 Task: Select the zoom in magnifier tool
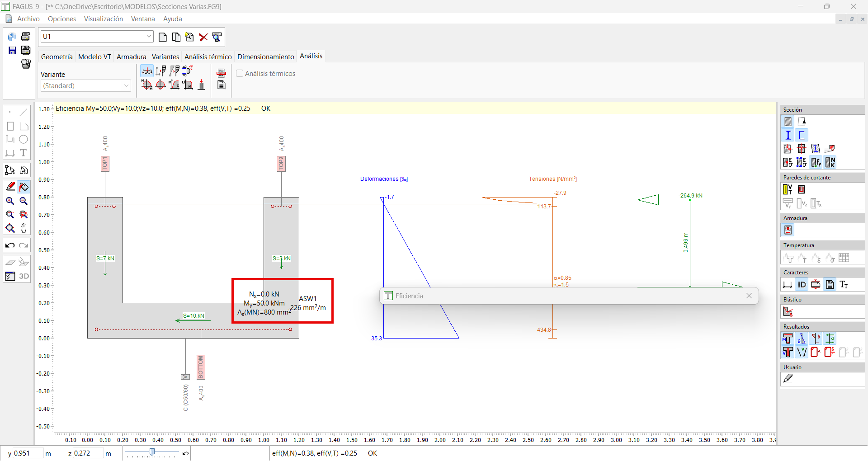[x=10, y=201]
